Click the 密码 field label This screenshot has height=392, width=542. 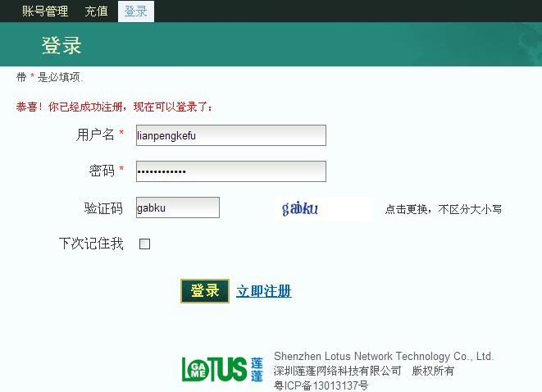coord(102,171)
